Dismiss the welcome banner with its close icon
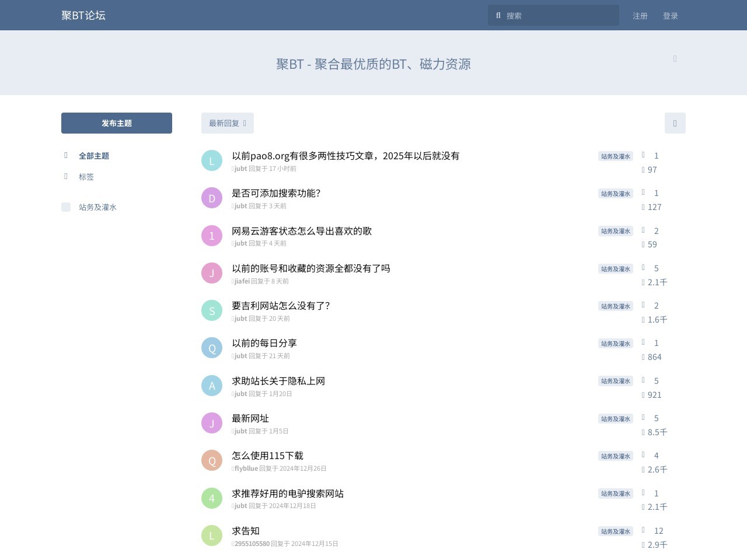The image size is (747, 560). point(675,58)
